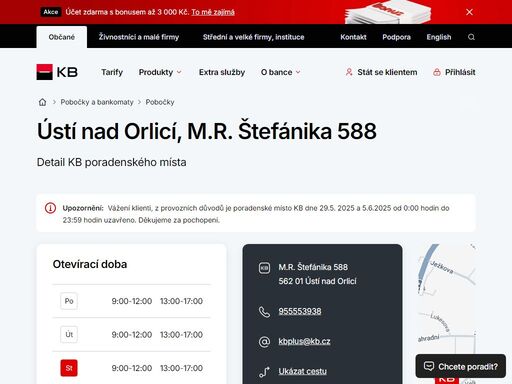This screenshot has width=512, height=384.
Task: Click the Otevírací doba heading
Action: pos(90,264)
